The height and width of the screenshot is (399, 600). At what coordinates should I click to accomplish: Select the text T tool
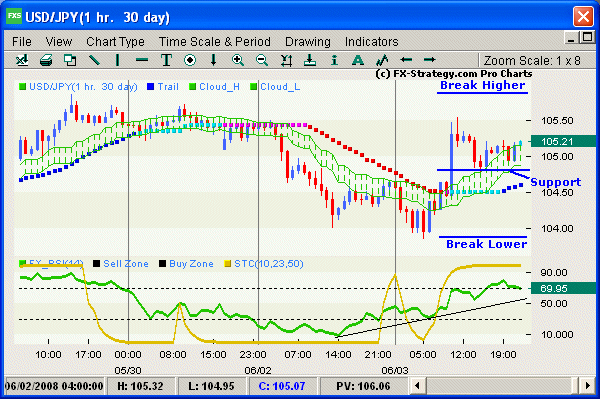pyautogui.click(x=166, y=60)
